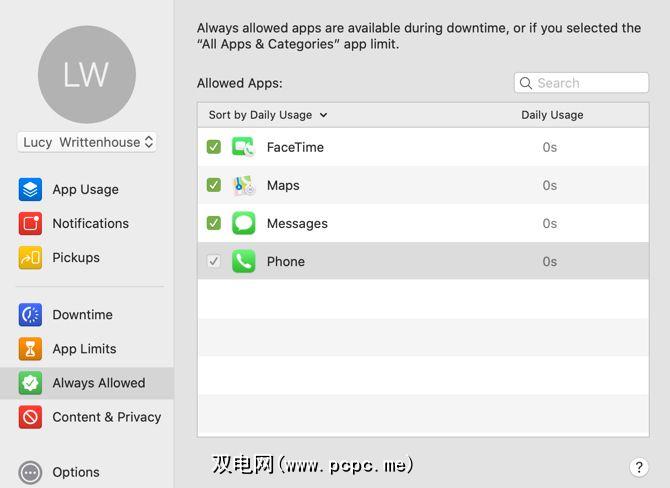
Task: Uncheck the FaceTime allowed checkbox
Action: 214,147
